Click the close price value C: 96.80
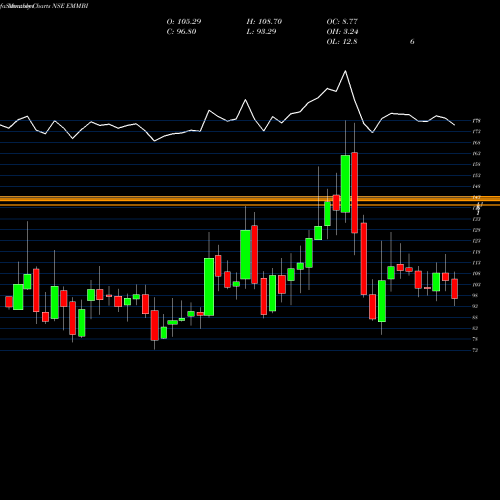 pyautogui.click(x=181, y=32)
